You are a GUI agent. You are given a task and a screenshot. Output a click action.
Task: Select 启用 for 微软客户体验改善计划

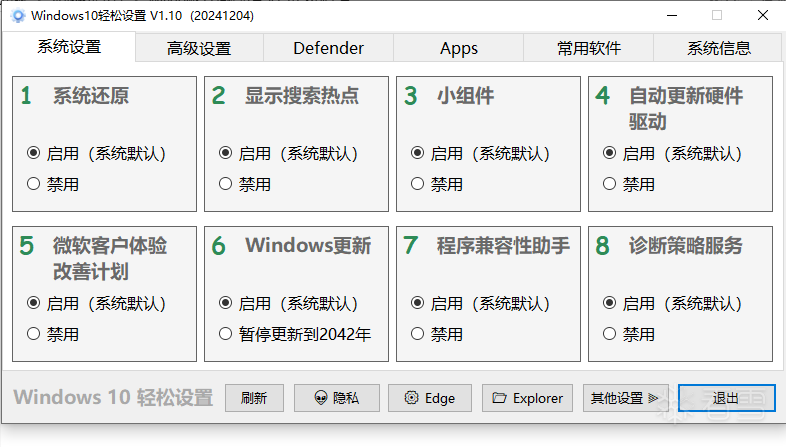coord(96,303)
